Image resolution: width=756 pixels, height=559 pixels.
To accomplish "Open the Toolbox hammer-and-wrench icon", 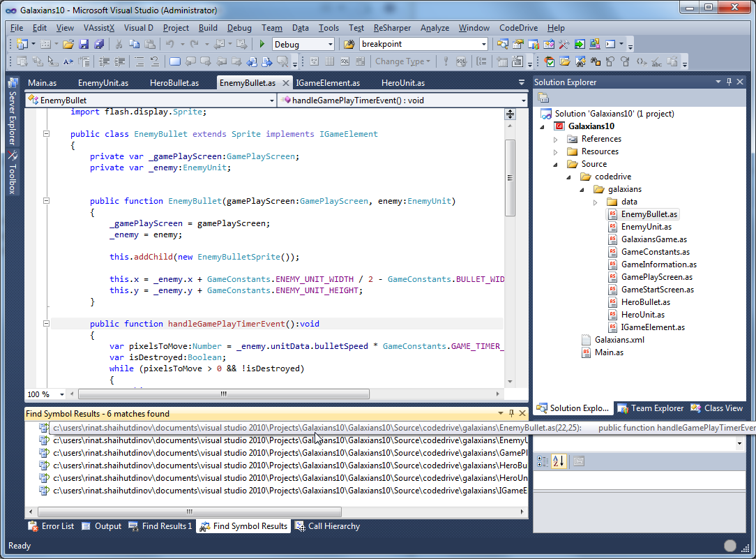I will click(x=564, y=45).
